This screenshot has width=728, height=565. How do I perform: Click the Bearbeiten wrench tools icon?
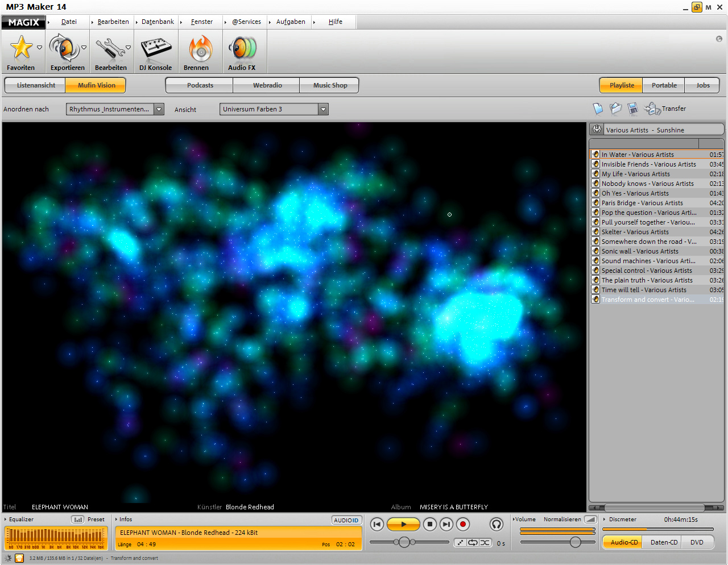tap(110, 48)
